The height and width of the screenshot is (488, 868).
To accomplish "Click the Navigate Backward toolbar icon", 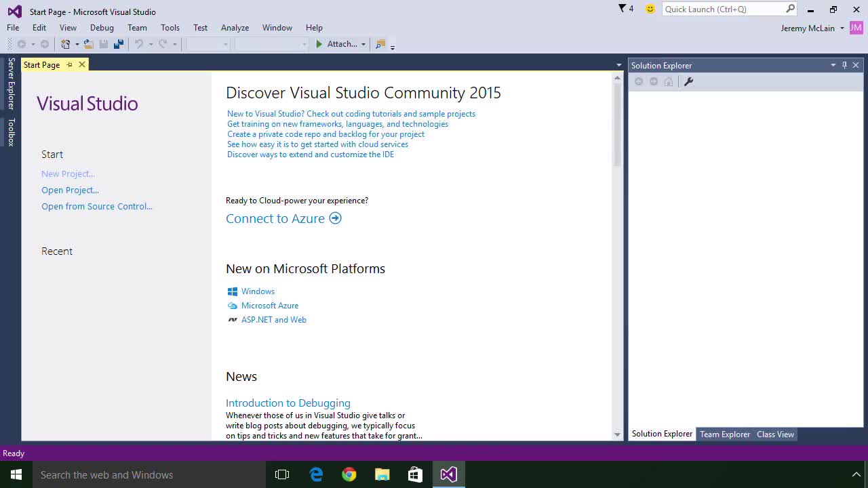I will point(22,44).
